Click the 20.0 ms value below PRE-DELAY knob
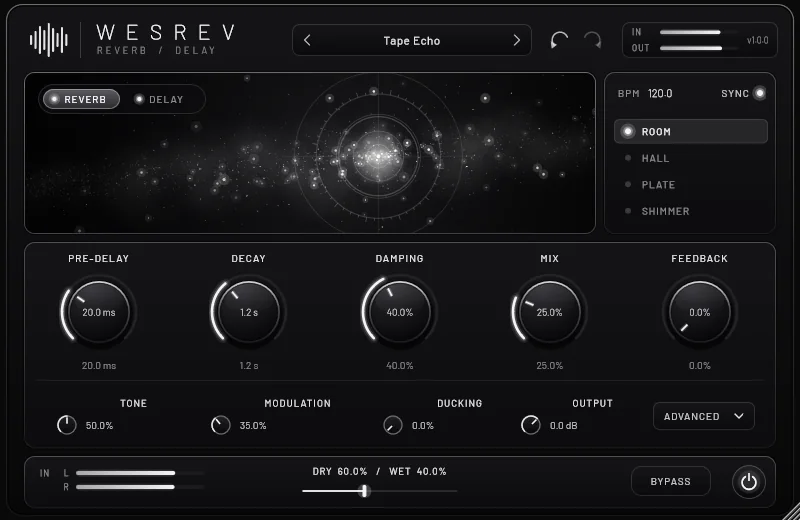The width and height of the screenshot is (800, 520). point(99,365)
